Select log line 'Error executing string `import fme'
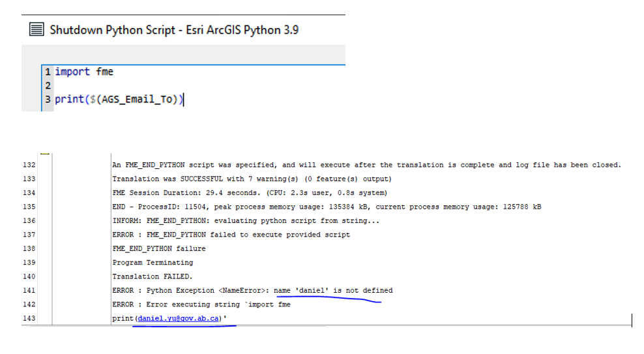644x354 pixels. [x=201, y=304]
